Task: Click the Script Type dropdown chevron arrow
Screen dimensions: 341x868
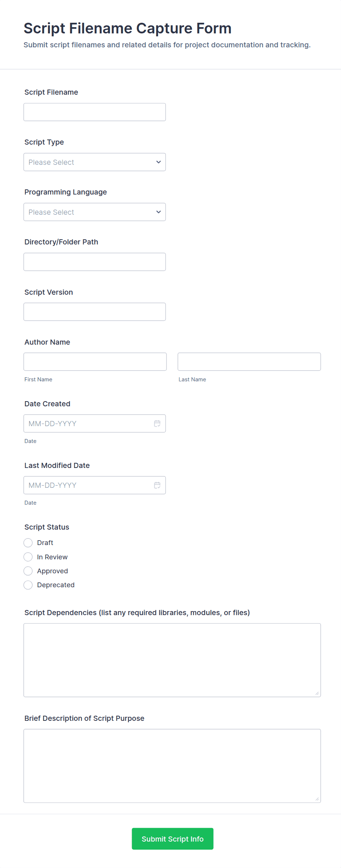Action: [158, 162]
